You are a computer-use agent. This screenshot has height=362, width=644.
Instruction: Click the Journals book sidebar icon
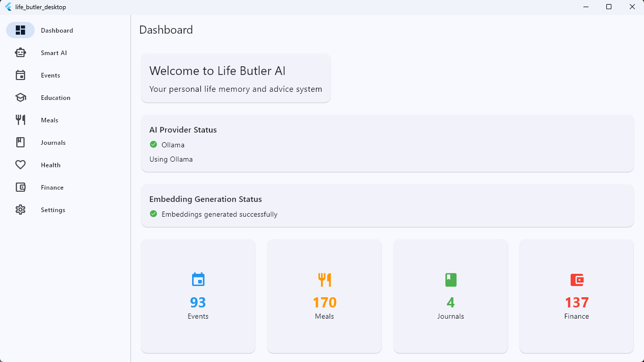tap(20, 142)
